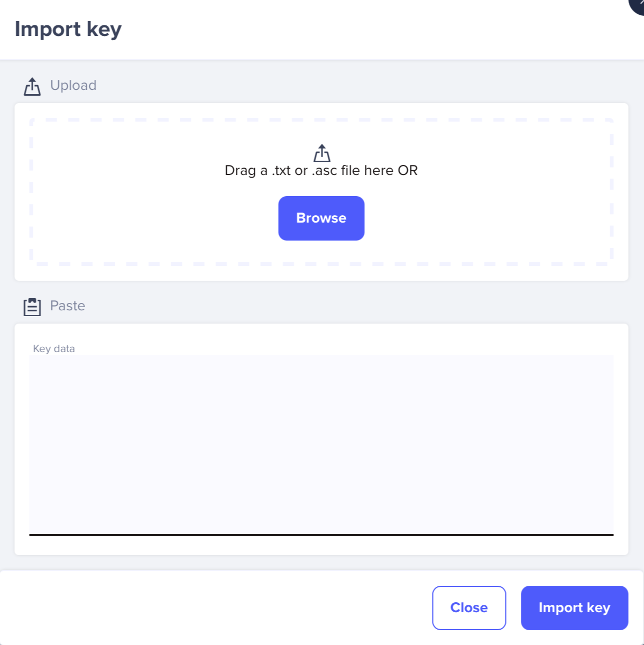Click the Upload section header icon

32,86
